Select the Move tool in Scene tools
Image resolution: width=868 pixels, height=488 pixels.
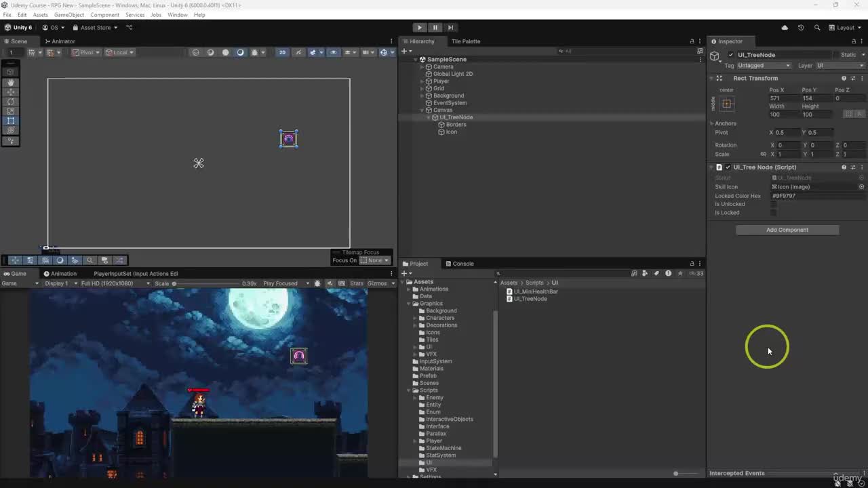point(11,92)
